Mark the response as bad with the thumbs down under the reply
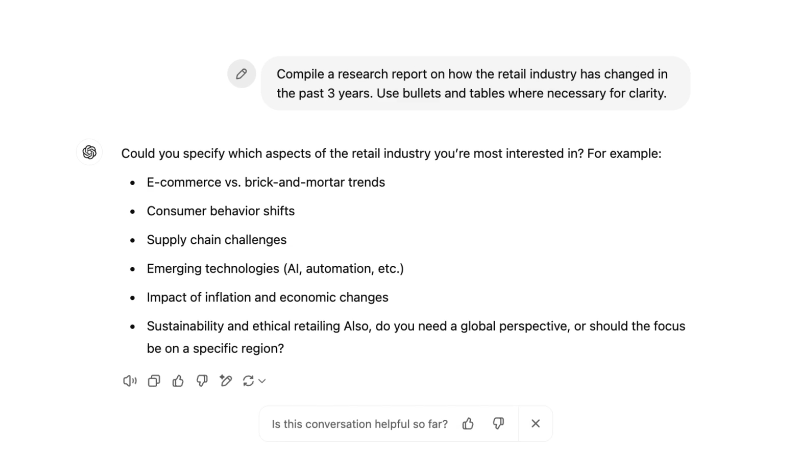 tap(202, 381)
